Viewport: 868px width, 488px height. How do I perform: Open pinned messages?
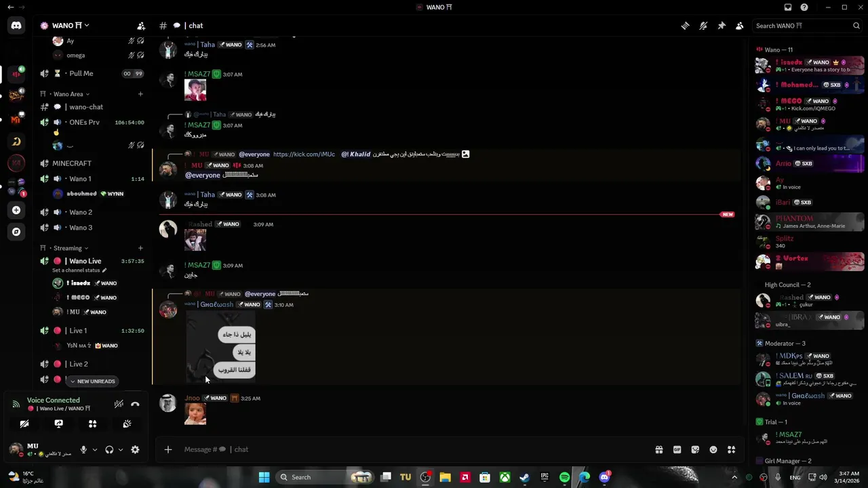[722, 26]
